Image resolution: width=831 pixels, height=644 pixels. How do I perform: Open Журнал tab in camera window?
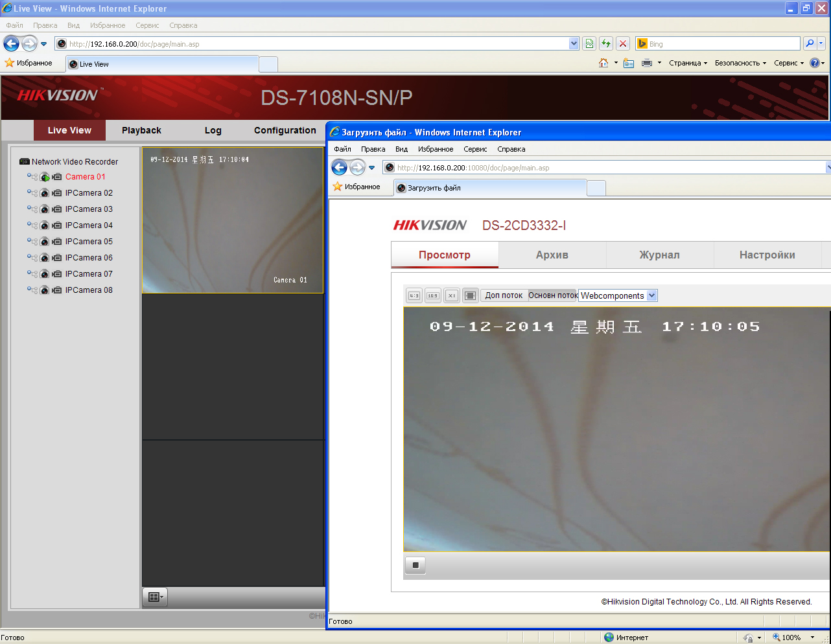point(660,255)
